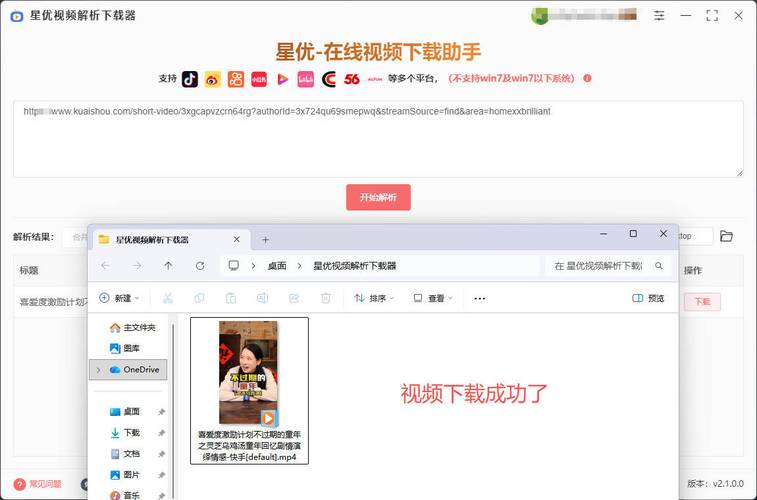Open the output folder icon
757x500 pixels.
(727, 236)
